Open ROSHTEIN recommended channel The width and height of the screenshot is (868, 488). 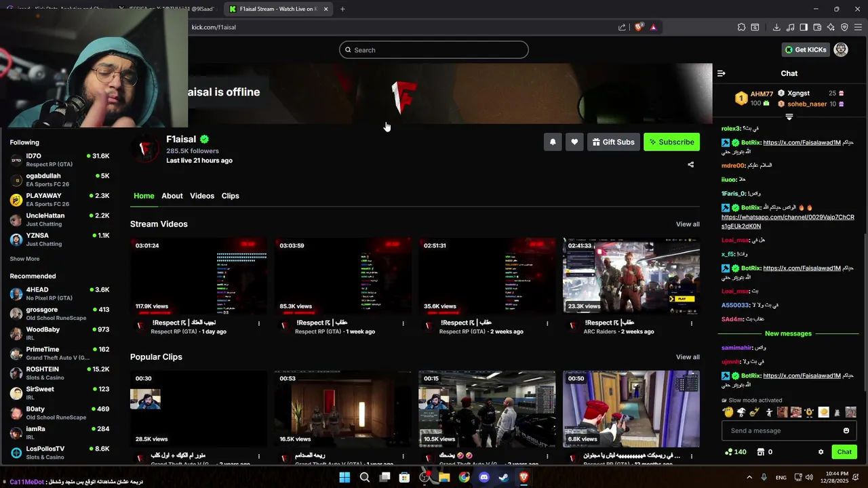tap(60, 373)
